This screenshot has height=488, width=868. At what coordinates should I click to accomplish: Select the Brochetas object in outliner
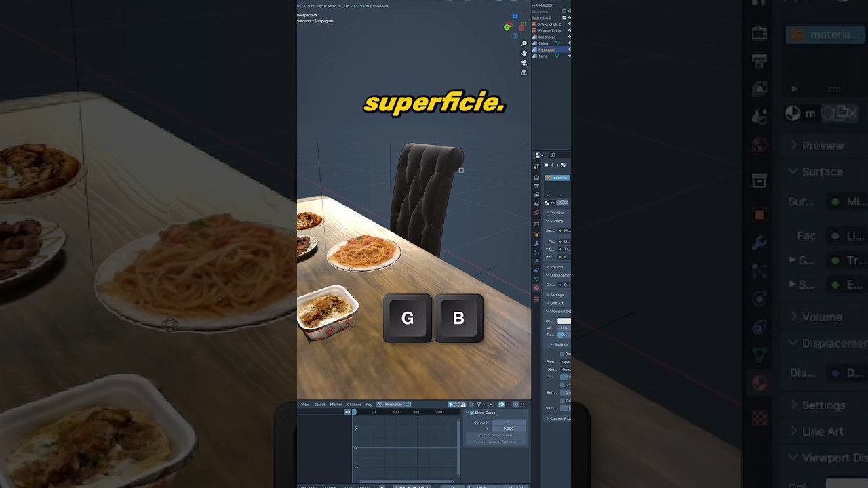pyautogui.click(x=547, y=37)
